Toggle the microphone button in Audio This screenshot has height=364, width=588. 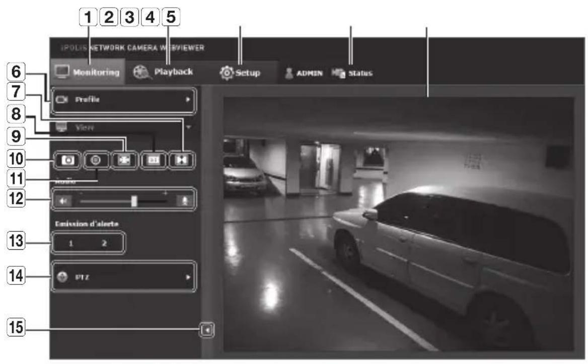[x=184, y=201]
